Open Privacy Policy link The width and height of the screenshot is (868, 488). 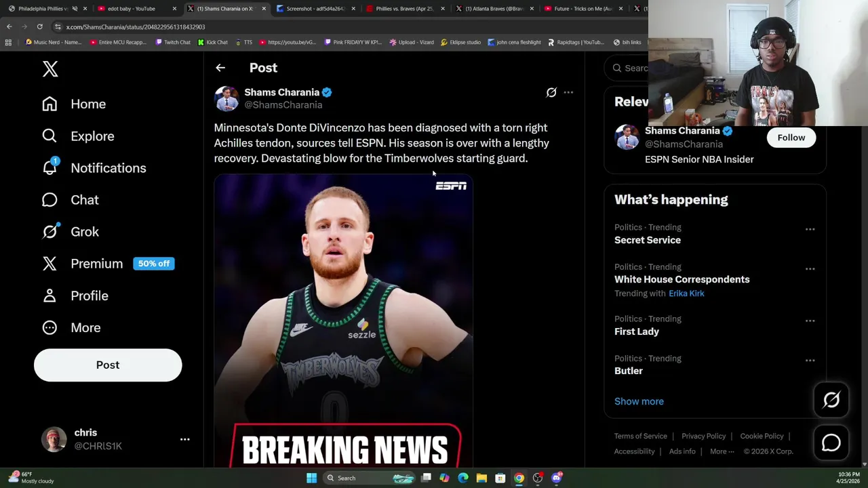703,436
